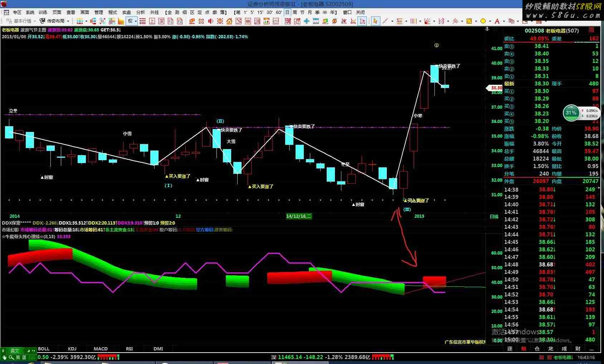The height and width of the screenshot is (364, 604).
Task: Select the 60' minute period
Action: (279, 12)
